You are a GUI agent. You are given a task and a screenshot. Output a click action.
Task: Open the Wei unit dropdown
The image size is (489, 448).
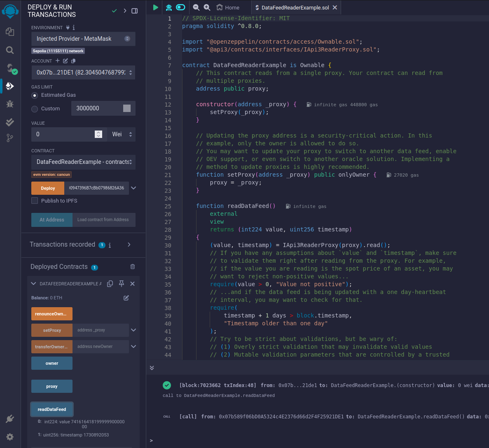[x=122, y=134]
